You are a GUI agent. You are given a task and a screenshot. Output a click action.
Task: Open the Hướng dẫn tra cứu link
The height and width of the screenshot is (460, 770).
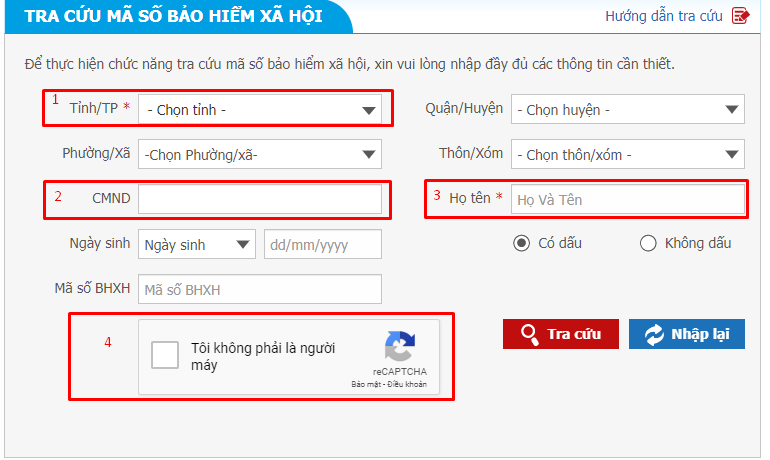point(663,16)
